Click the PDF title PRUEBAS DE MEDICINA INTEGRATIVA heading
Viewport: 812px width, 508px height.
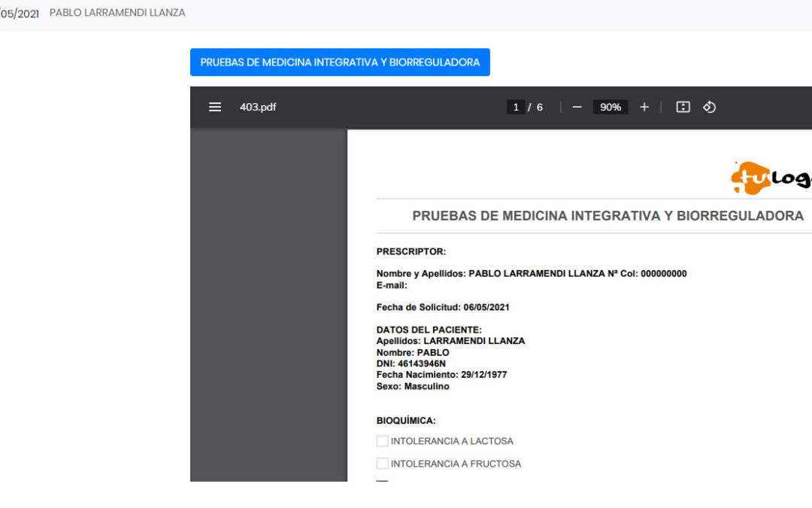click(x=608, y=216)
